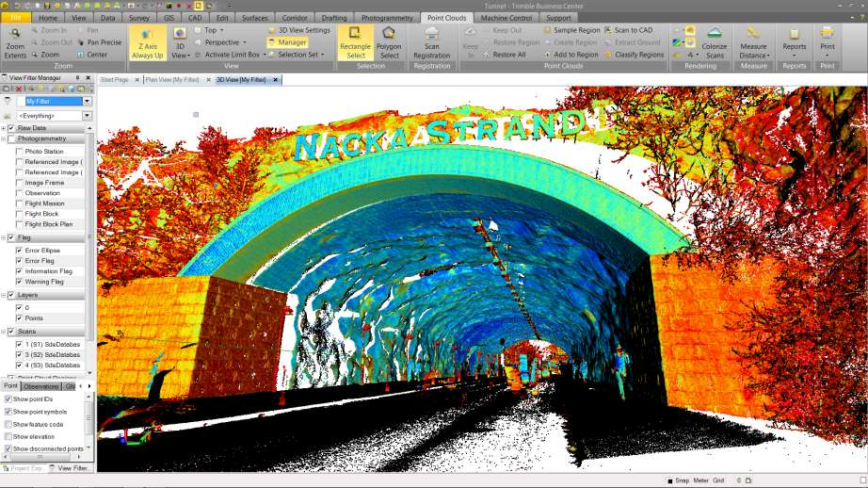Choose Polygon Select tool
The image size is (868, 488).
[x=389, y=42]
